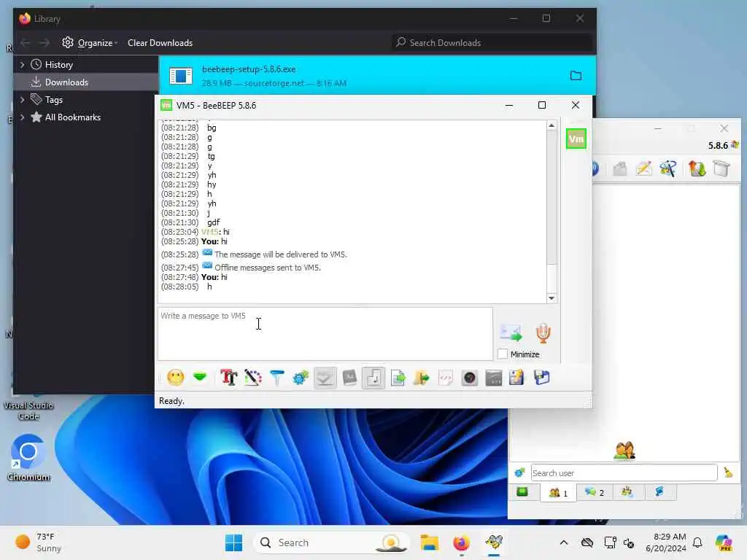Open chat settings blue gear icon
Image resolution: width=747 pixels, height=560 pixels.
[x=301, y=378]
